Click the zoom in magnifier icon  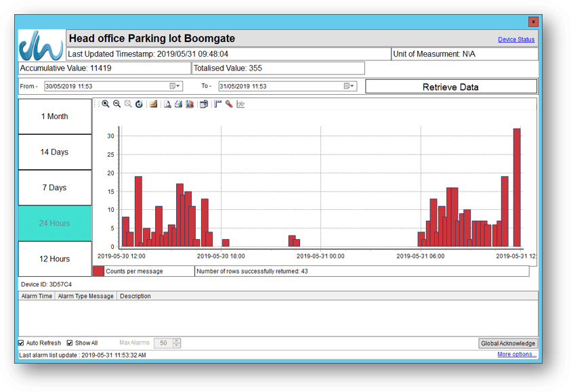point(106,104)
